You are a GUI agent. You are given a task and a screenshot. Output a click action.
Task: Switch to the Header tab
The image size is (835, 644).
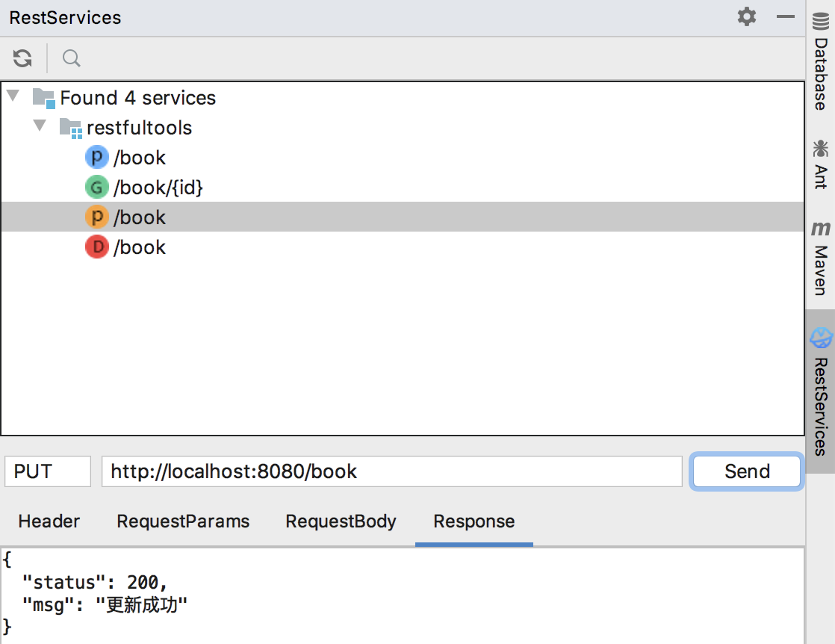click(49, 521)
